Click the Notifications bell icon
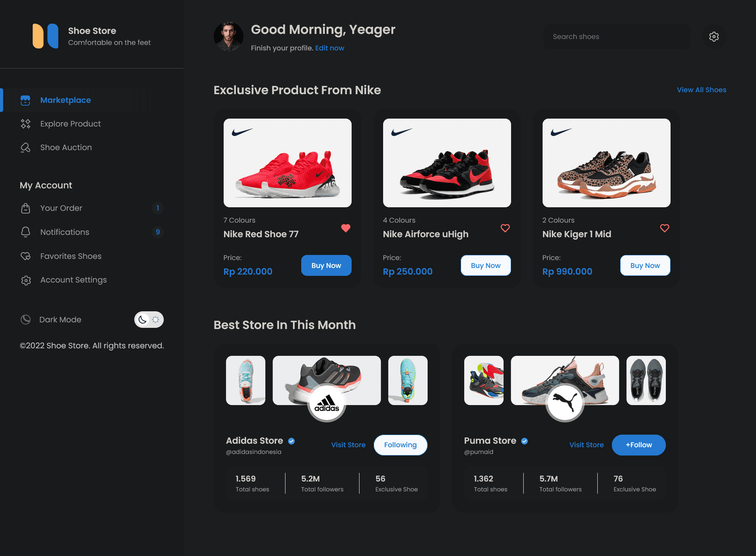This screenshot has height=556, width=756. point(26,232)
